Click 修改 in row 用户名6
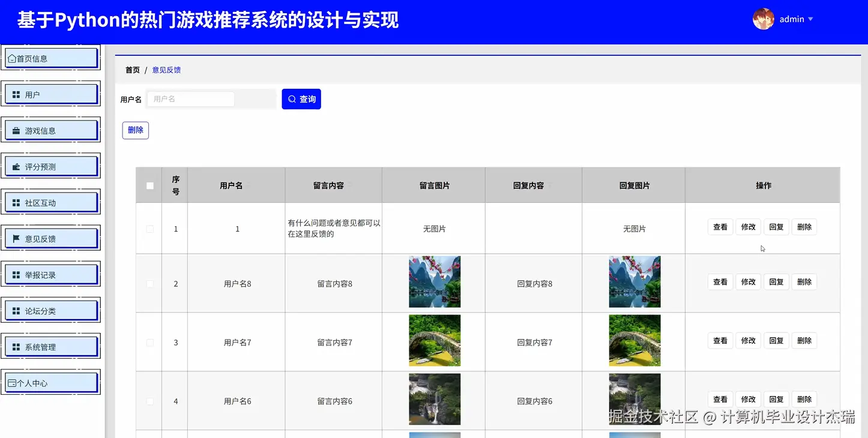This screenshot has height=438, width=868. point(748,400)
